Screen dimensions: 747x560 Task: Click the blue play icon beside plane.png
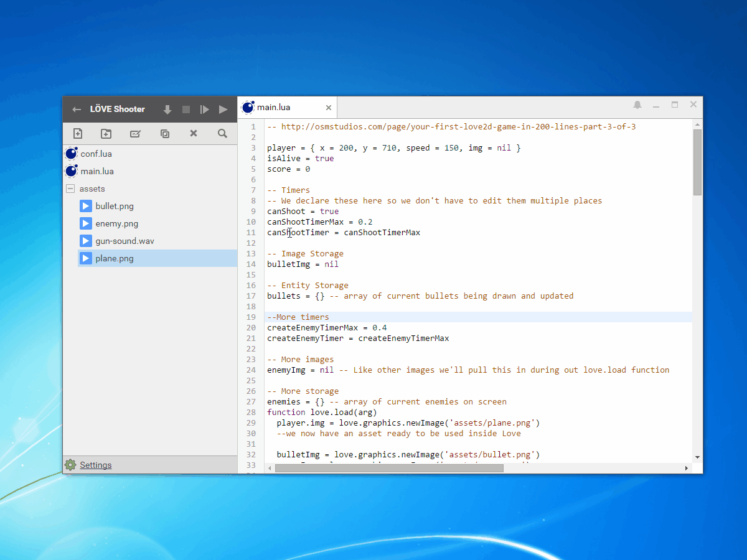pyautogui.click(x=86, y=258)
